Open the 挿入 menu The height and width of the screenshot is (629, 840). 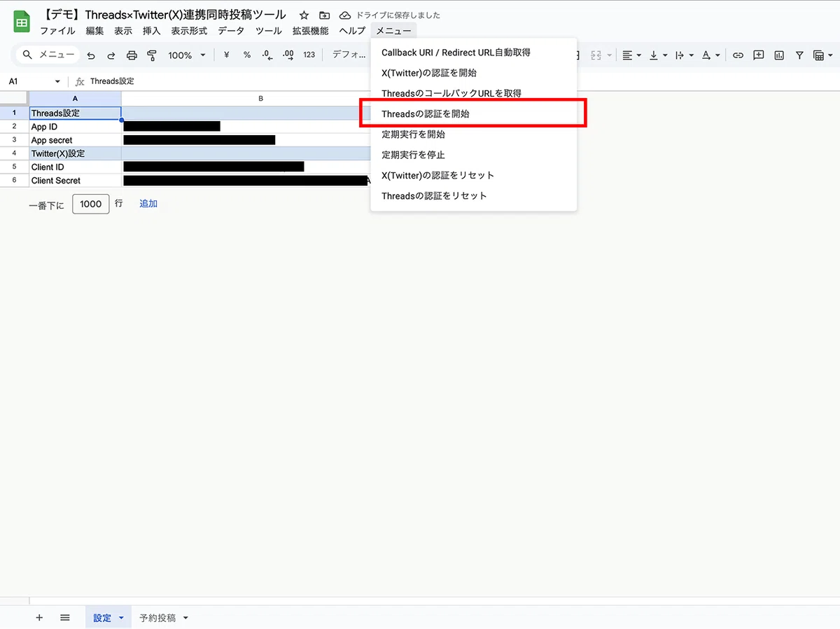(x=152, y=31)
